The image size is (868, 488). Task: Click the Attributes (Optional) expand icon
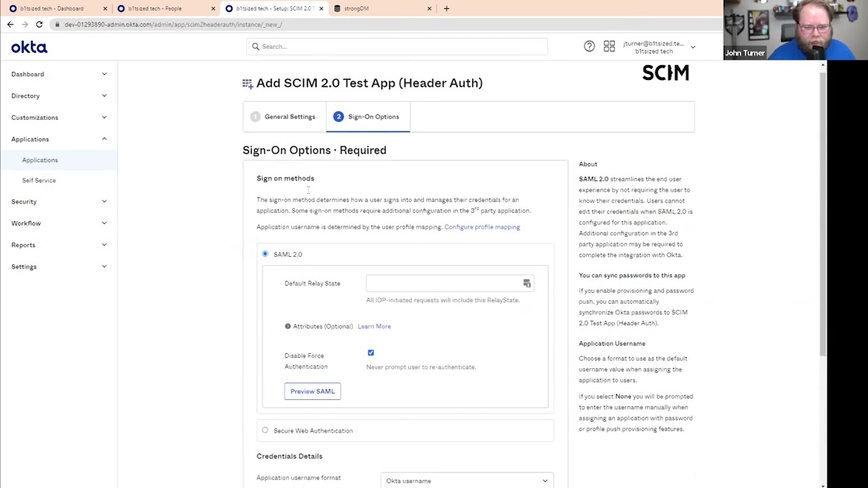[288, 327]
